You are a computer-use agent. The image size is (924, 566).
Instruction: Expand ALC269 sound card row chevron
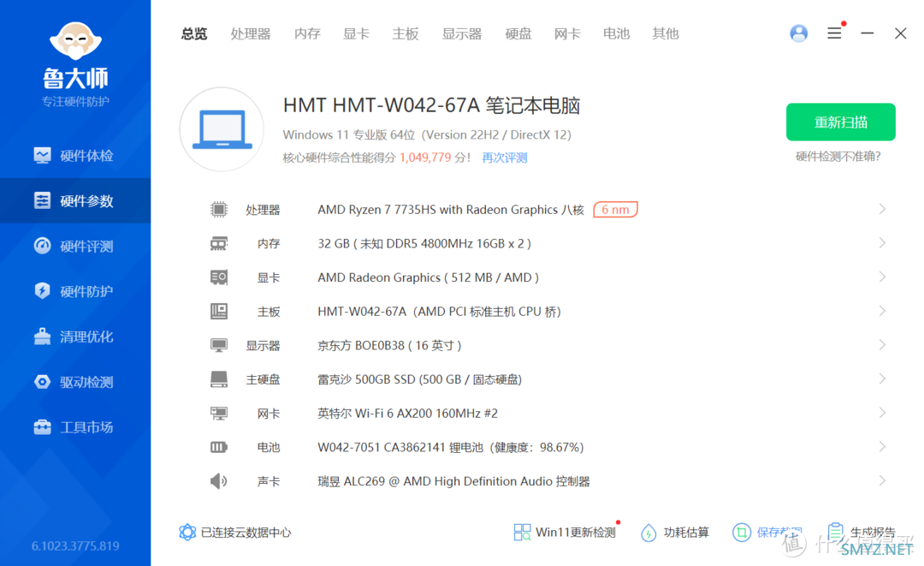tap(882, 480)
